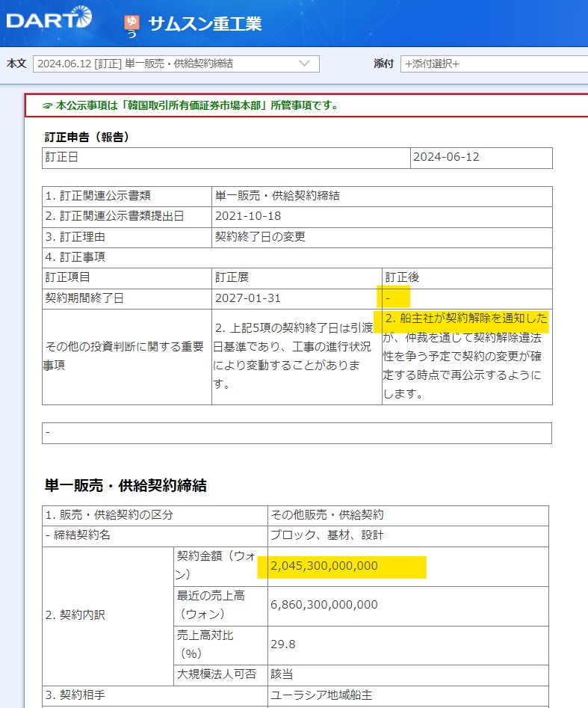Click 契約終了日の変更 reason cell
Screen dimensions: 588x708
pyautogui.click(x=382, y=237)
